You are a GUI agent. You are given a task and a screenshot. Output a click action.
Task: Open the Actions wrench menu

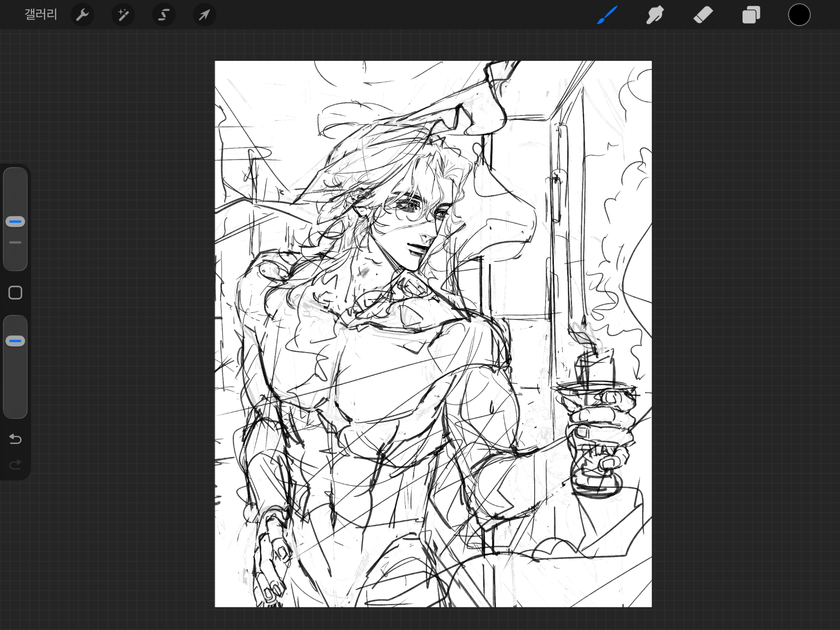(82, 15)
